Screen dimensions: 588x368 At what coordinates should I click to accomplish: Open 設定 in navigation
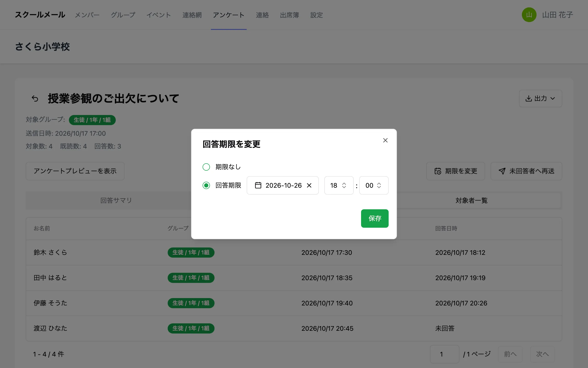coord(316,15)
